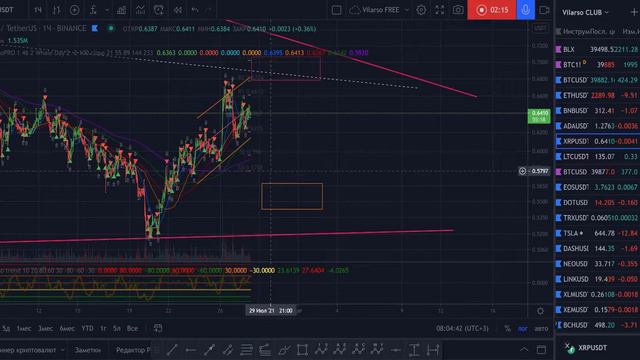Select BLX in the watchlist

598,49
